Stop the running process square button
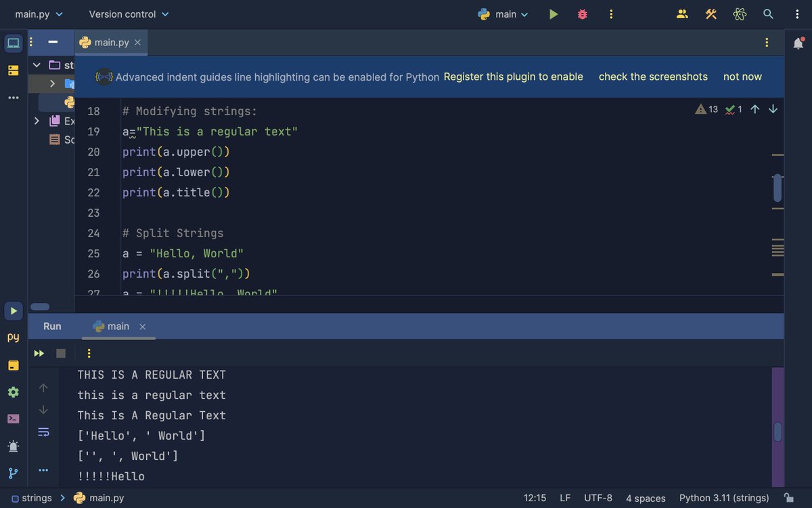Screen dimensions: 812x508 coord(61,353)
